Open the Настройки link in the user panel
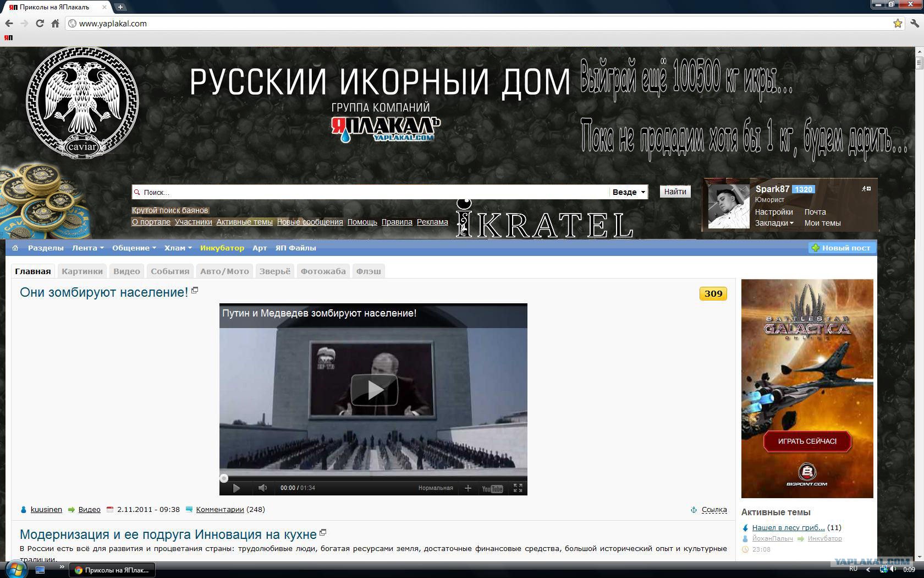 774,212
